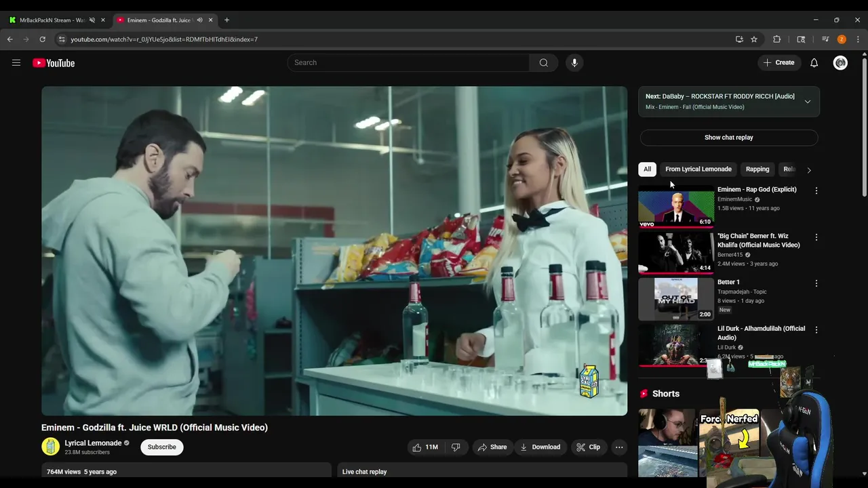Viewport: 868px width, 488px height.
Task: Click Show chat replay button
Action: pyautogui.click(x=729, y=138)
